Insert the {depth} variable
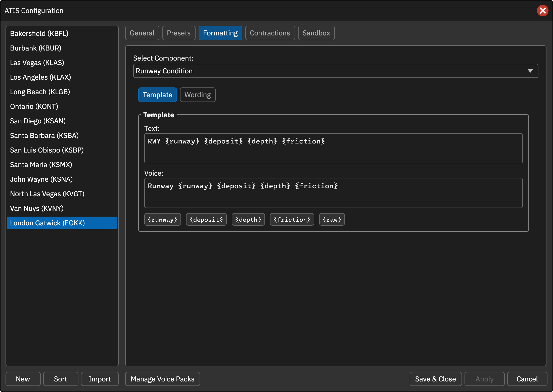Viewport: 553px width, 392px height. pyautogui.click(x=248, y=219)
